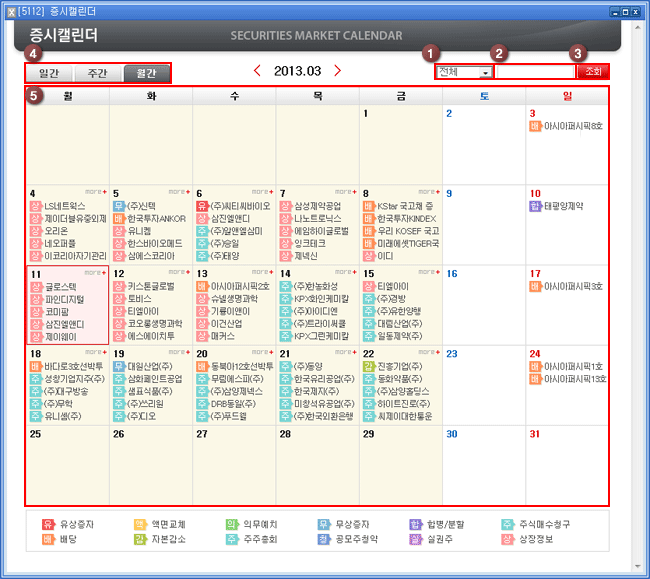The image size is (650, 579).
Task: Click the 주식매수청구 legend icon
Action: (x=509, y=524)
